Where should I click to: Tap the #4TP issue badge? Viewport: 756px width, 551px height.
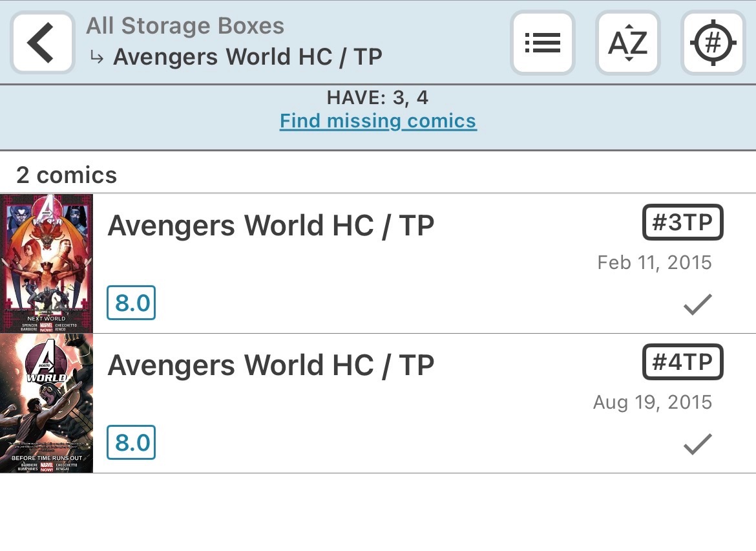682,362
